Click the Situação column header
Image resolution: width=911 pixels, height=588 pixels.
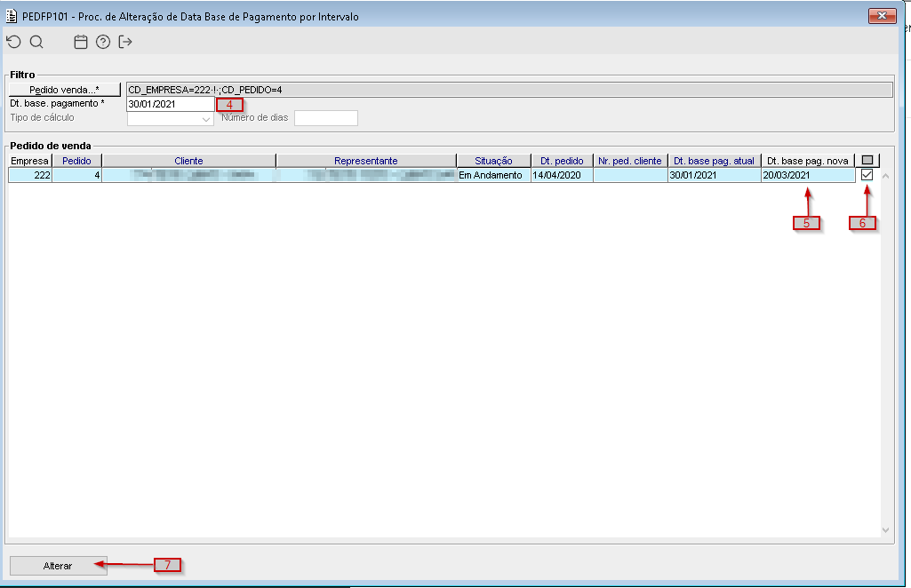[494, 161]
